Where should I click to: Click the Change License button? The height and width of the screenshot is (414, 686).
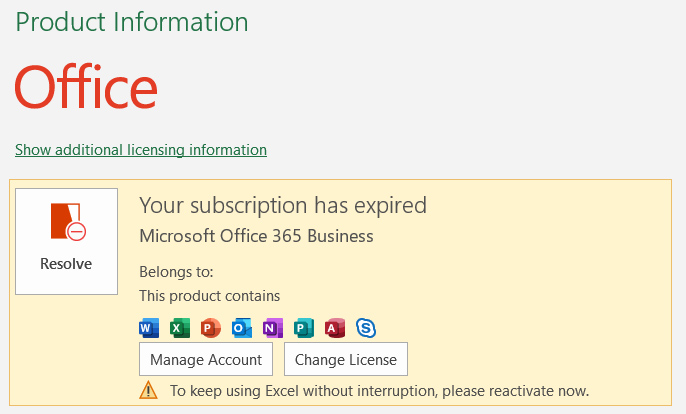(346, 359)
